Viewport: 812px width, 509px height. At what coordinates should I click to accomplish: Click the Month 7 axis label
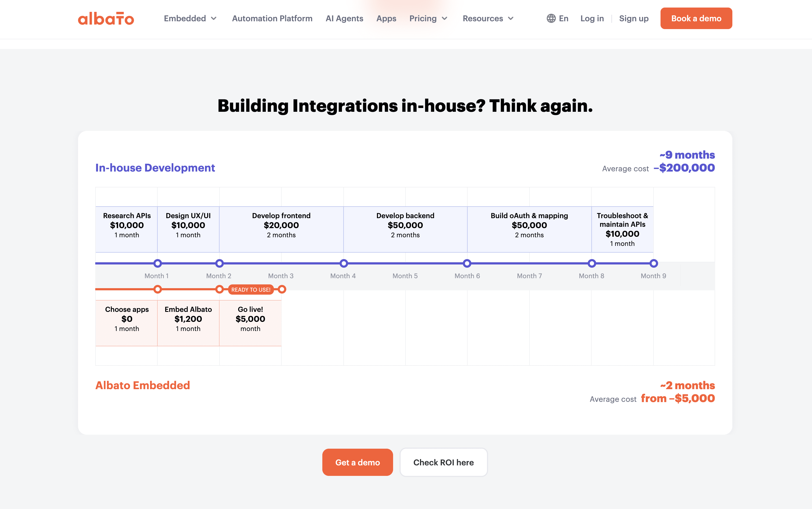[529, 276]
